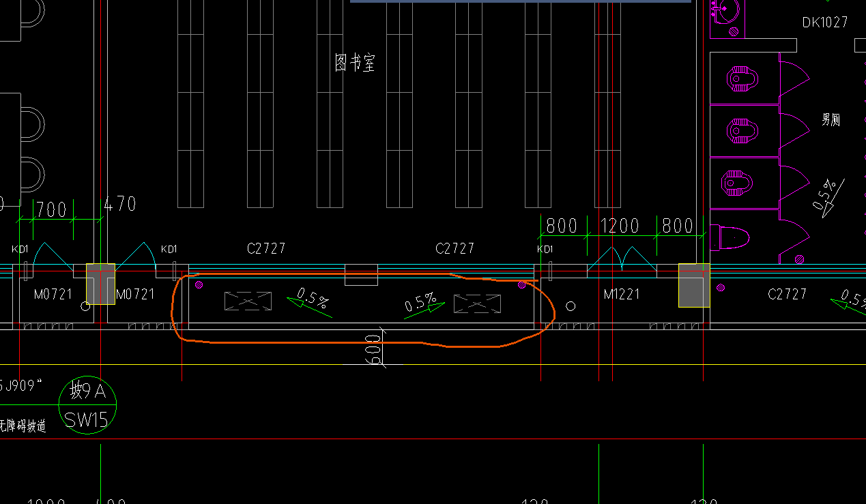Select the door swing above right M0721
The height and width of the screenshot is (504, 866).
coord(136,258)
